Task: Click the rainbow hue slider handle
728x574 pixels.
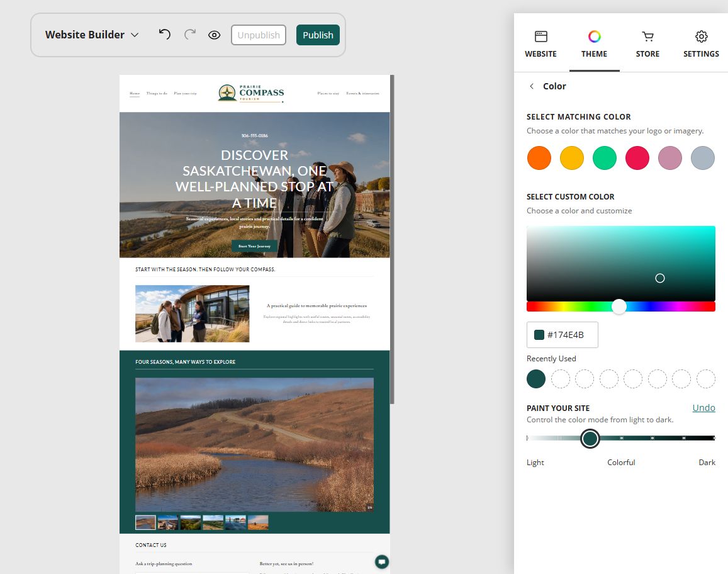Action: (619, 307)
